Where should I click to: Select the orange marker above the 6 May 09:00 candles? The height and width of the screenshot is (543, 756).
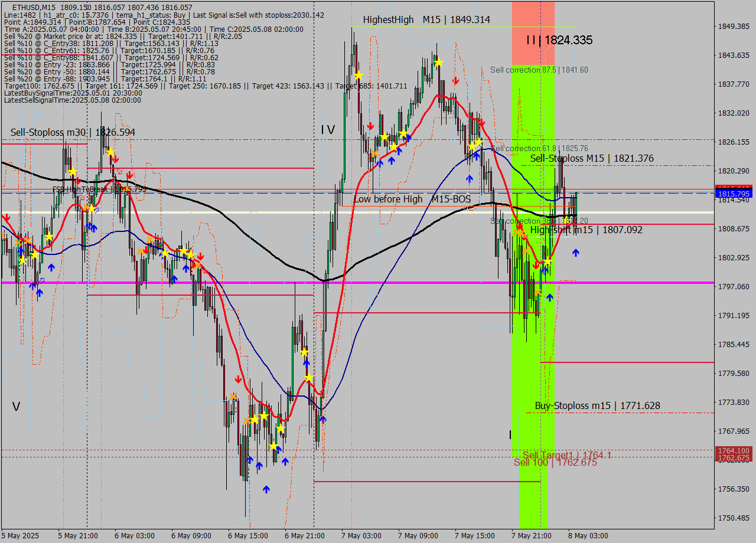pyautogui.click(x=151, y=240)
